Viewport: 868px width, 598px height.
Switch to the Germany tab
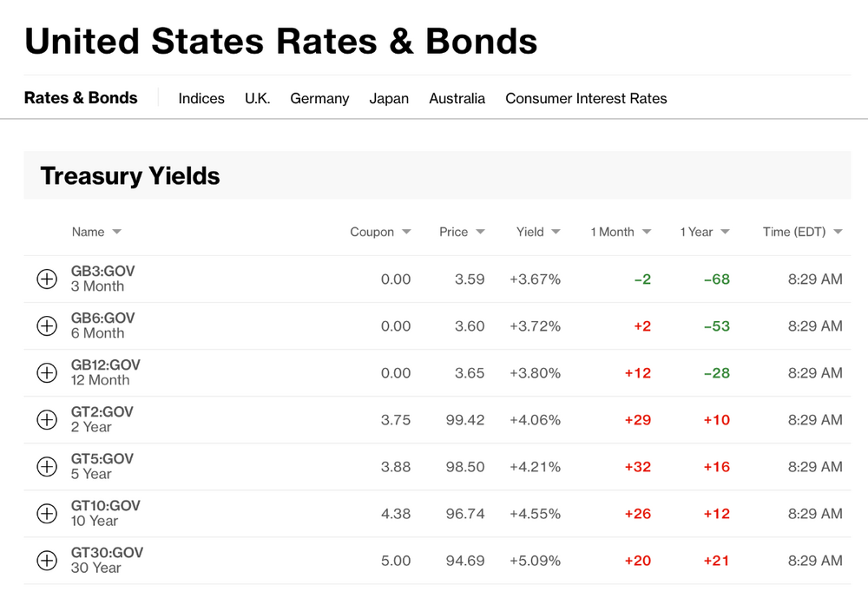319,99
